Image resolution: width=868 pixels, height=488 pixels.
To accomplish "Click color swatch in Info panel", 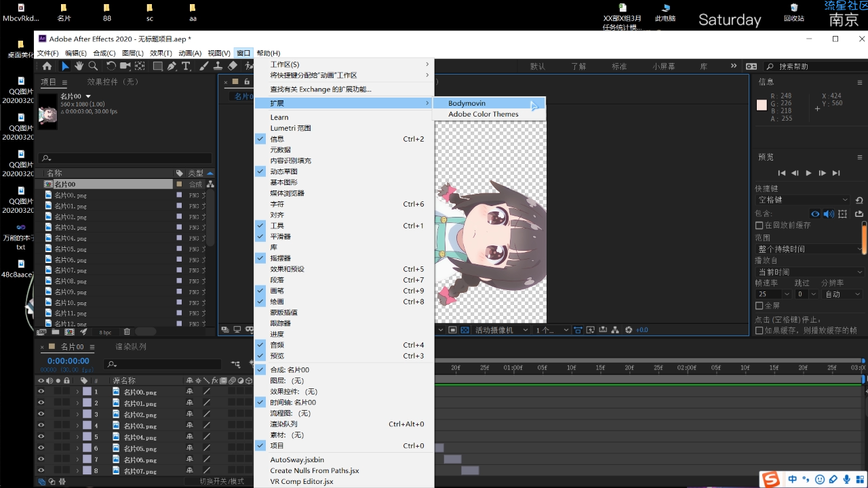I will click(x=762, y=105).
